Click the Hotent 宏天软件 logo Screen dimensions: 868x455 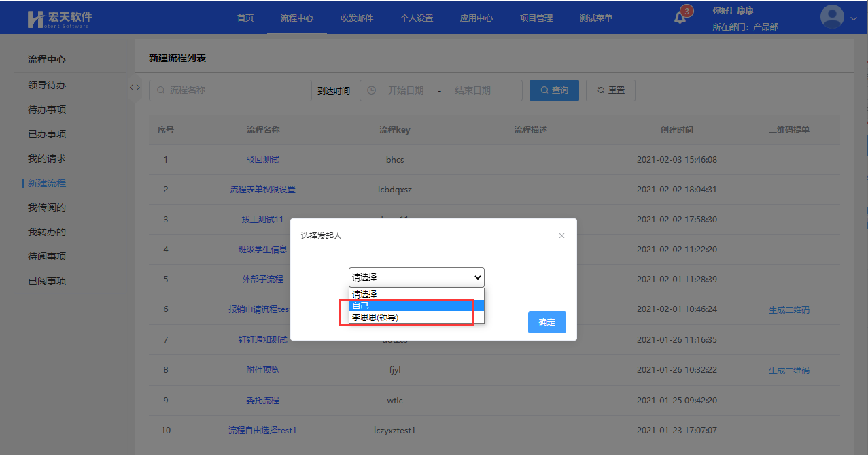[60, 18]
